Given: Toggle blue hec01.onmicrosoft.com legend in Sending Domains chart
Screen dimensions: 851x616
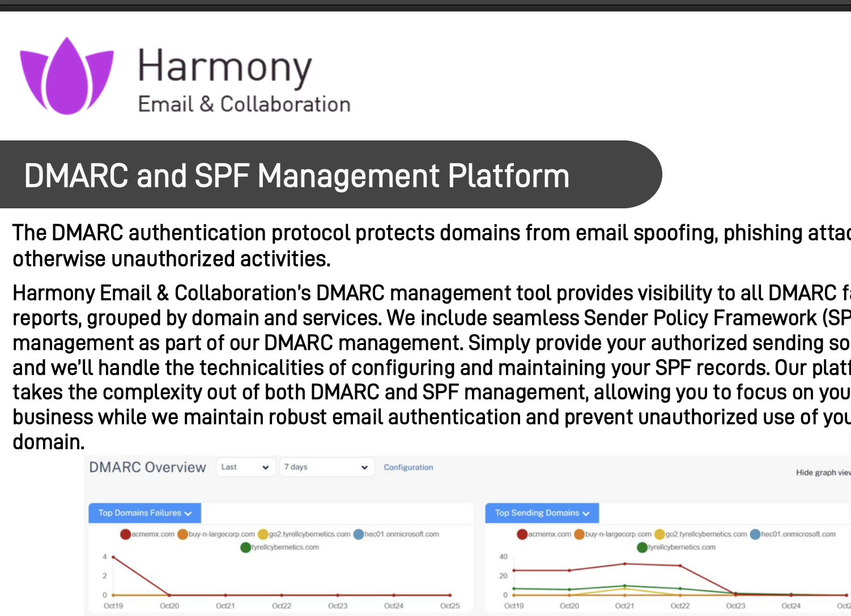Looking at the screenshot, I should coord(793,534).
